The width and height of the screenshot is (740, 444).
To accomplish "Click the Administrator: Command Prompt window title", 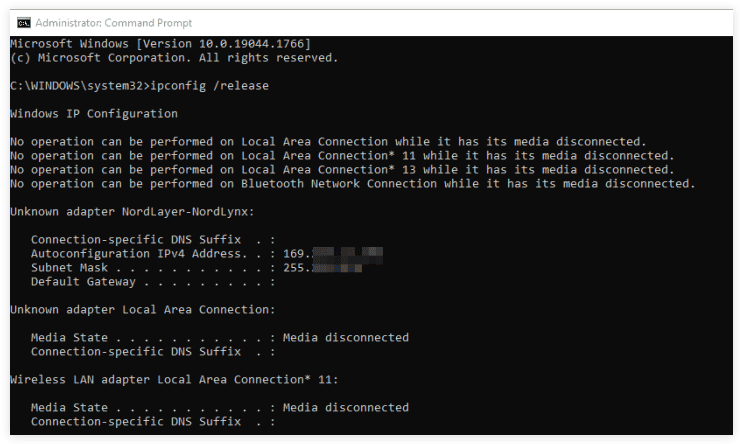I will [113, 22].
